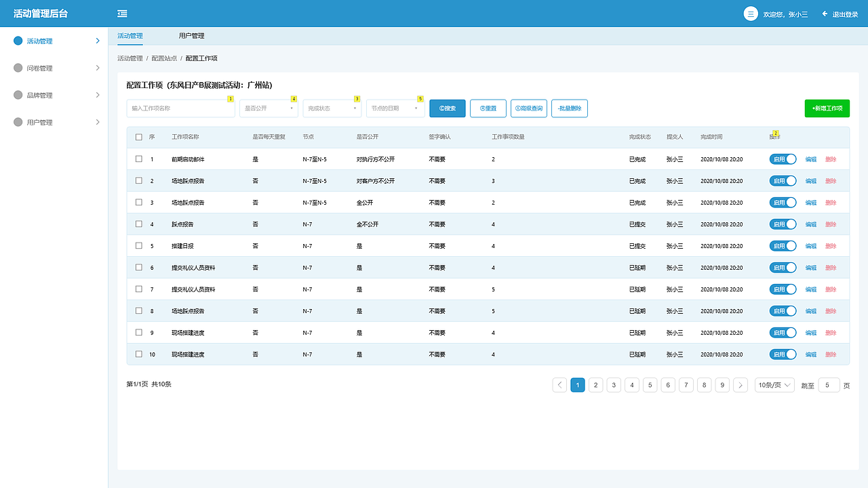868x488 pixels.
Task: Click the green 新增工作项 button
Action: coord(827,108)
